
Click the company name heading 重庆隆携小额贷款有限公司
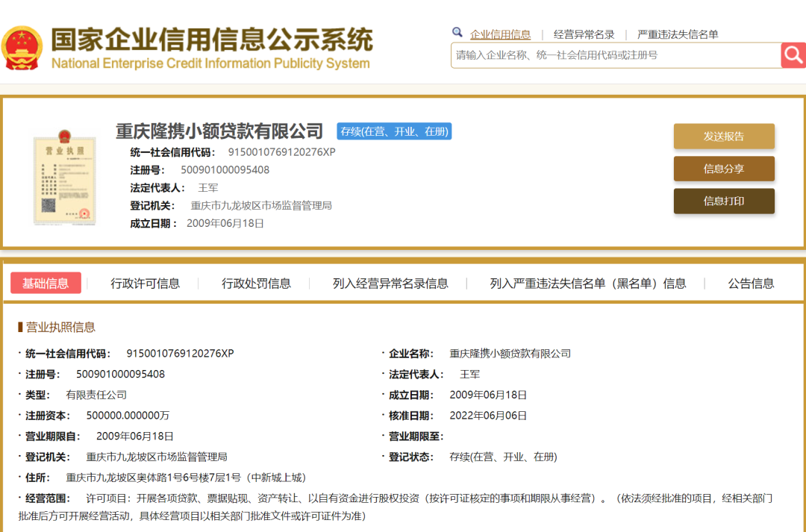(x=219, y=131)
